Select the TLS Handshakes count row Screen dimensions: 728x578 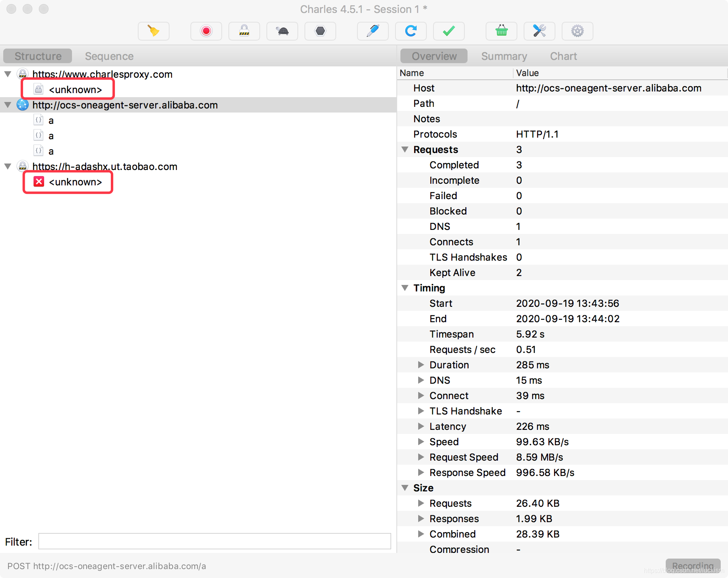pyautogui.click(x=563, y=257)
